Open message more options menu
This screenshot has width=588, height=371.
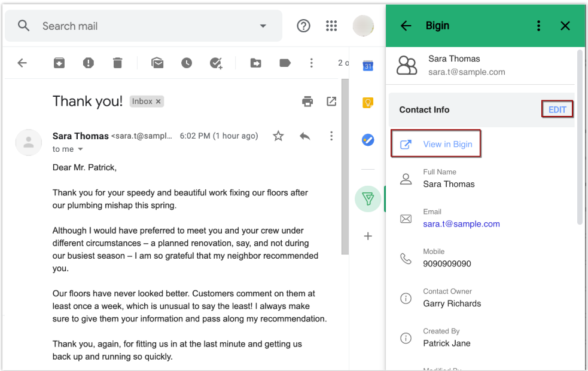coord(331,136)
